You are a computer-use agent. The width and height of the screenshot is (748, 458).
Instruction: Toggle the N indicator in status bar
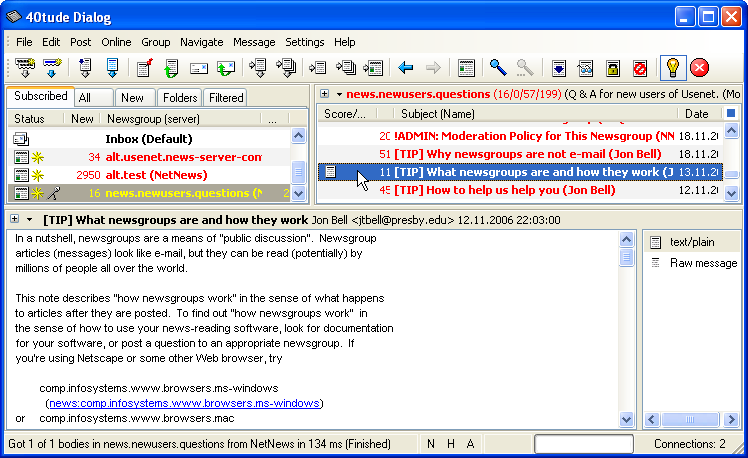[x=431, y=443]
